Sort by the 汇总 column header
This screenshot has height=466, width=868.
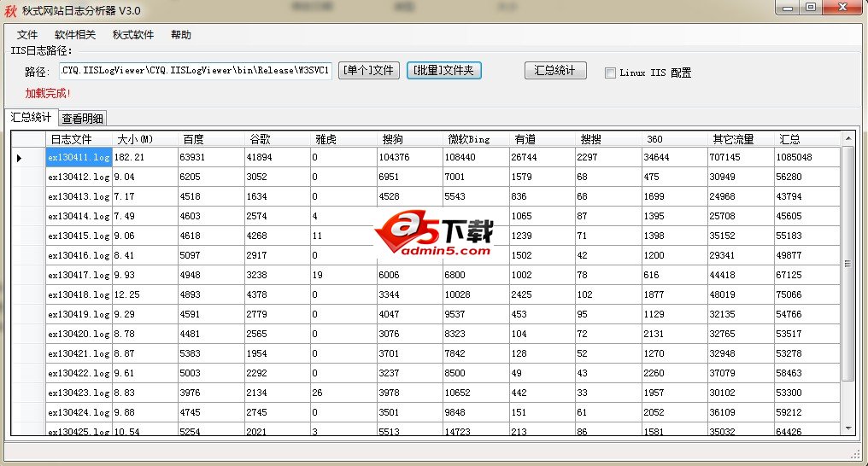806,139
